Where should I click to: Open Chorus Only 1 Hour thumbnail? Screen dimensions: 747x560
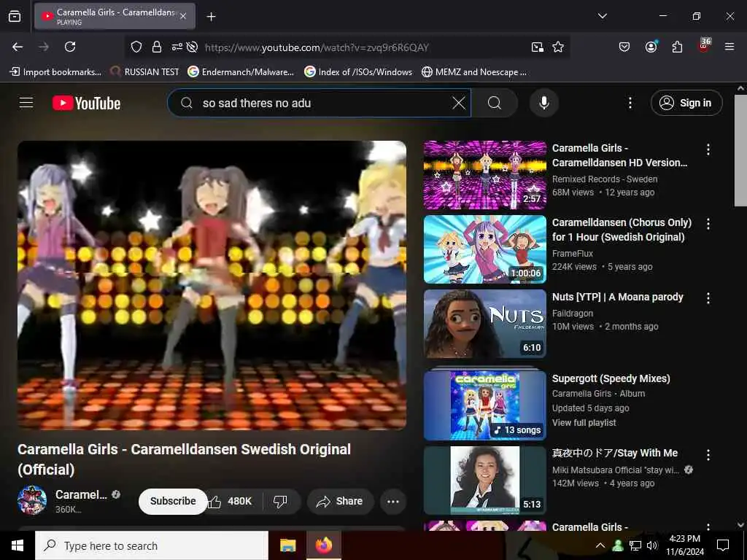[485, 249]
